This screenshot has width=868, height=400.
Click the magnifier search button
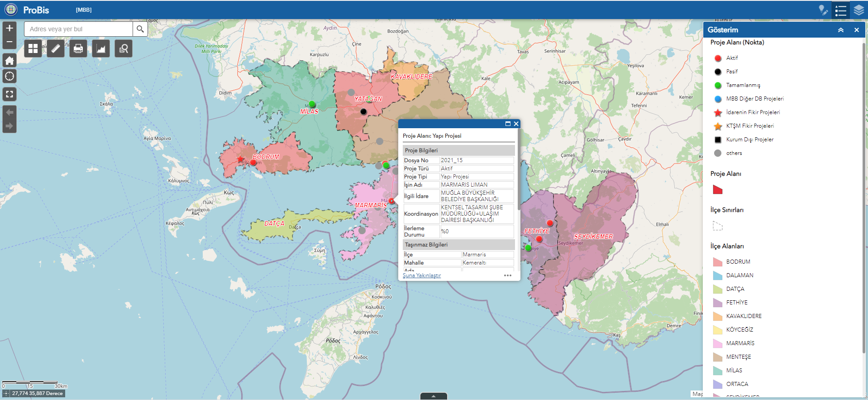click(140, 29)
